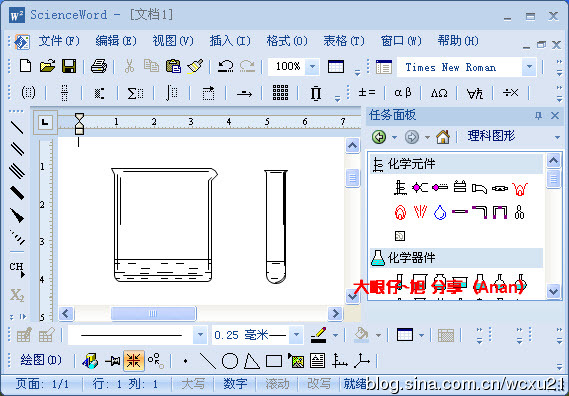Toggle the highlighted snap button in the drawing bar

coord(134,361)
